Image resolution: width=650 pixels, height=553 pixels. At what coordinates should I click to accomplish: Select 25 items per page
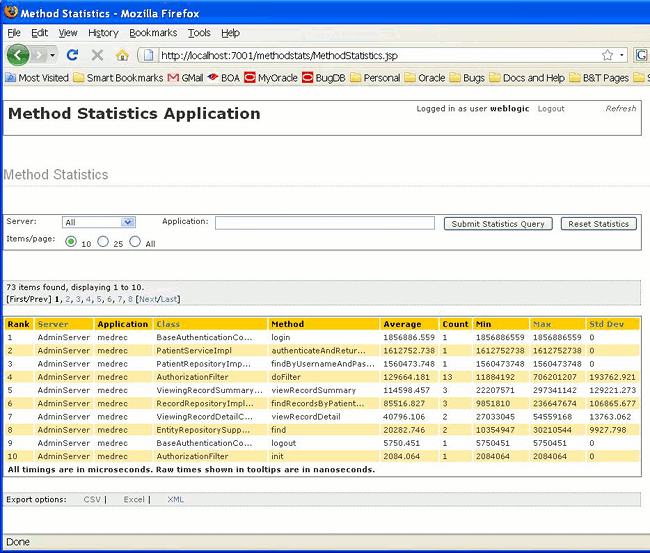(103, 242)
